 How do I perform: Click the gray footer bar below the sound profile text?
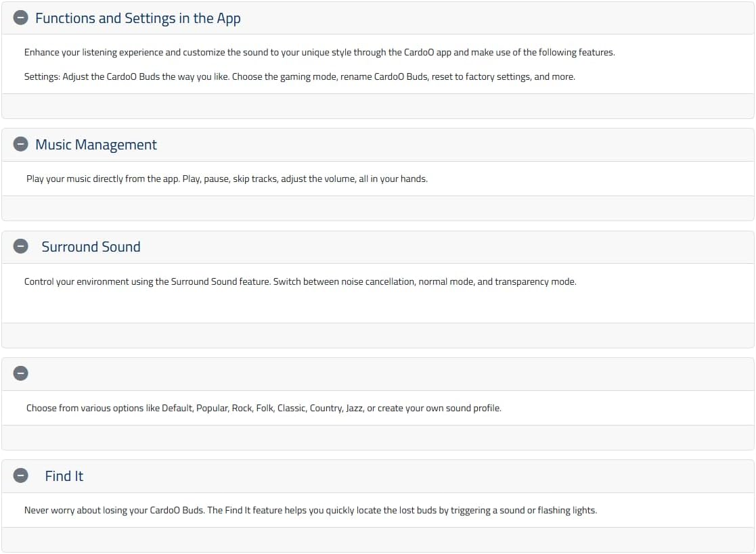coord(378,437)
